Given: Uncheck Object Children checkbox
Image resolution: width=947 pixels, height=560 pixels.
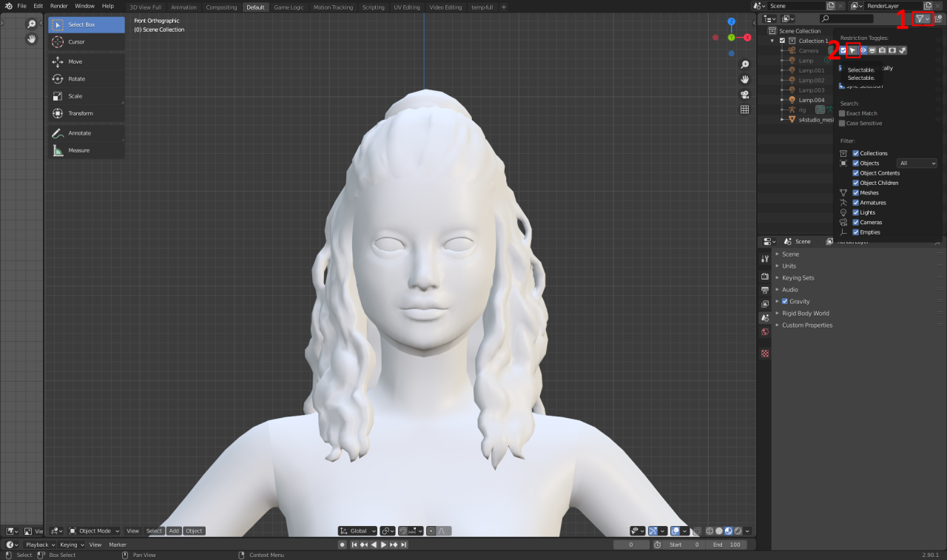Looking at the screenshot, I should click(x=856, y=183).
